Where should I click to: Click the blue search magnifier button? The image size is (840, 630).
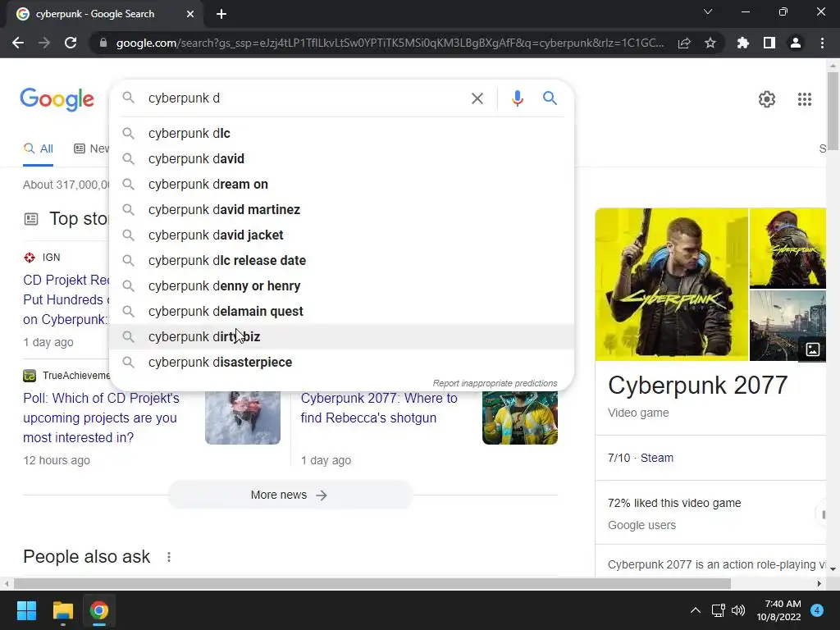pyautogui.click(x=550, y=98)
